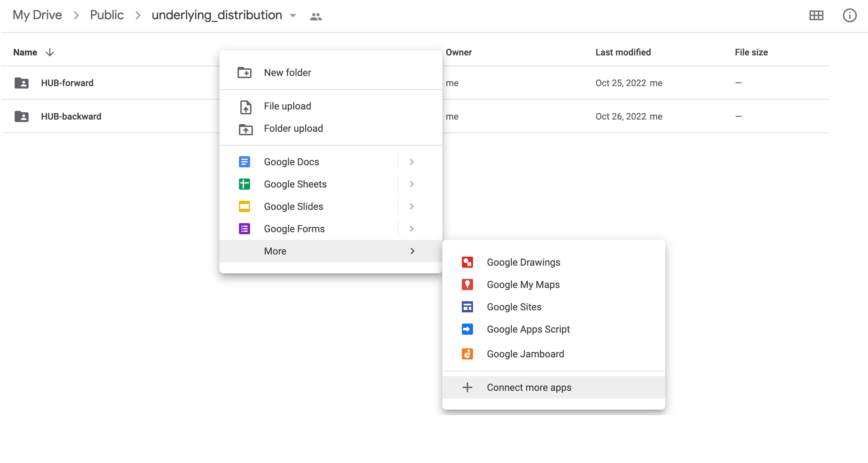Click the Google Jamboard icon

pos(467,354)
